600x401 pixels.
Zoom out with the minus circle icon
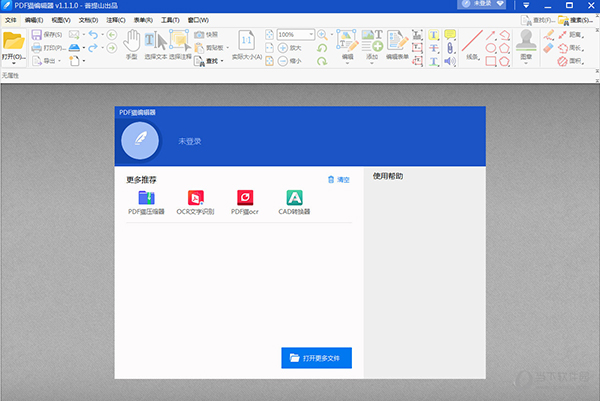click(x=283, y=61)
